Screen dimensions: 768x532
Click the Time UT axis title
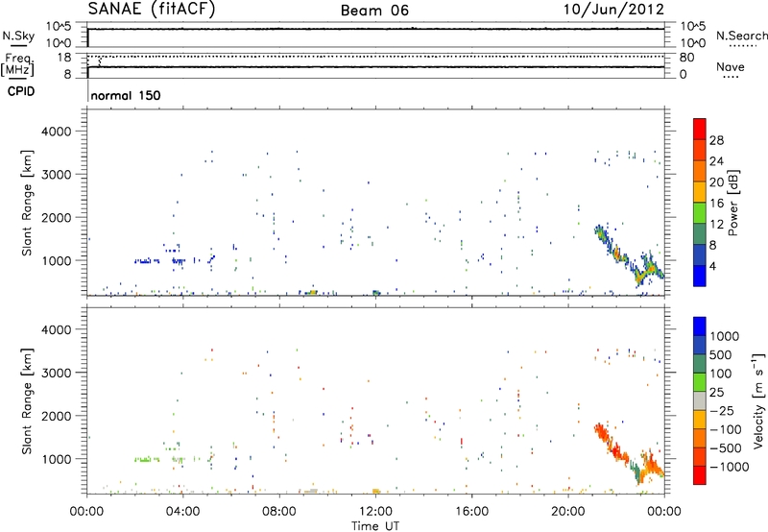(375, 526)
